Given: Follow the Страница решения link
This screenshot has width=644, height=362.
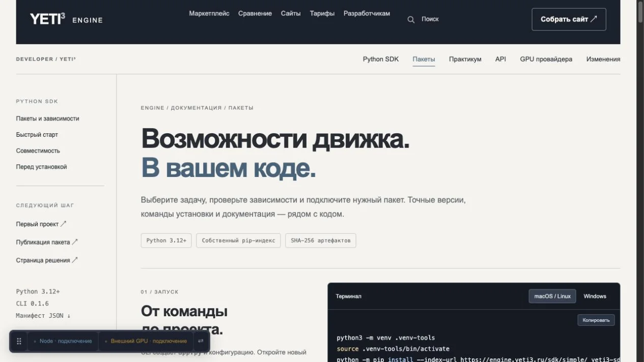Looking at the screenshot, I should click(47, 260).
